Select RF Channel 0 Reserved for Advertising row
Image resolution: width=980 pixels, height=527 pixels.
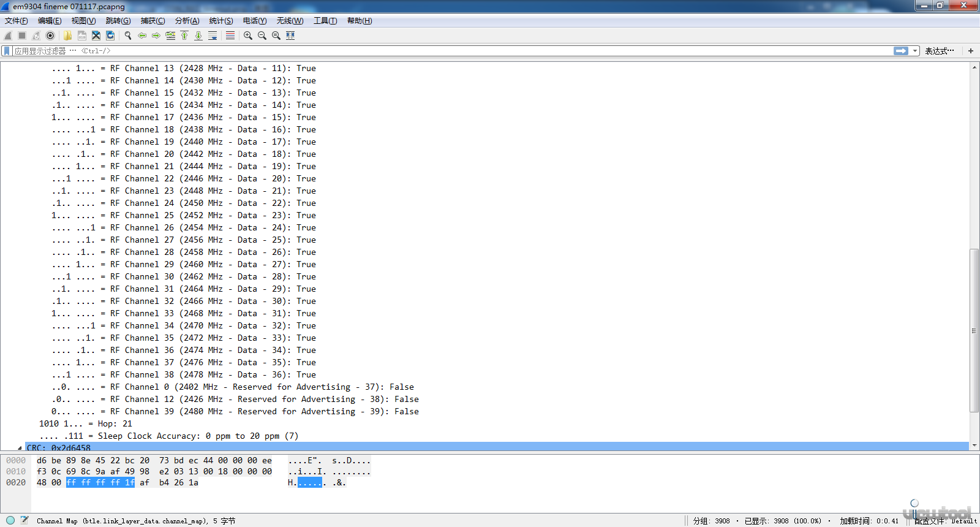pos(233,387)
